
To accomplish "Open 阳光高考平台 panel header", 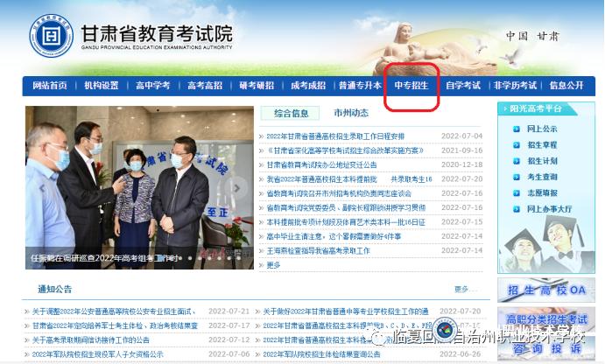I will tap(536, 108).
